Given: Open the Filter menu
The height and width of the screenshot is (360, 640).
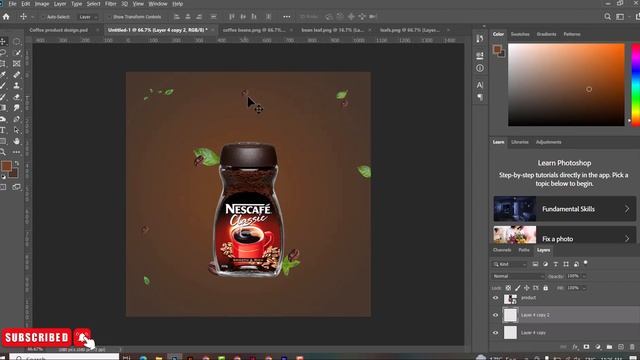Looking at the screenshot, I should (111, 4).
